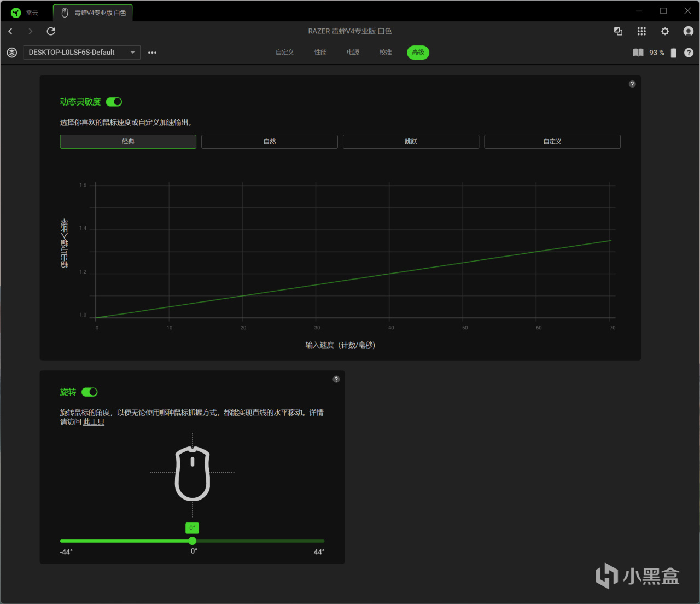Select the 毒蝰V4专业版 白色 device tab
Screen dimensions: 700x604
pos(93,13)
